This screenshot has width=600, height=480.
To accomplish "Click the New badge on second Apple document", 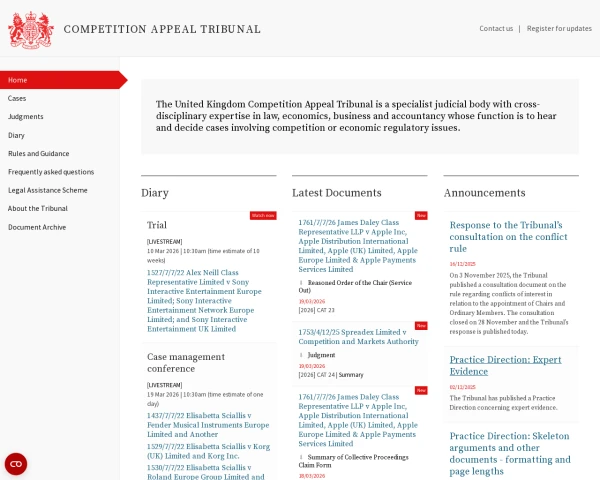I will tap(421, 390).
